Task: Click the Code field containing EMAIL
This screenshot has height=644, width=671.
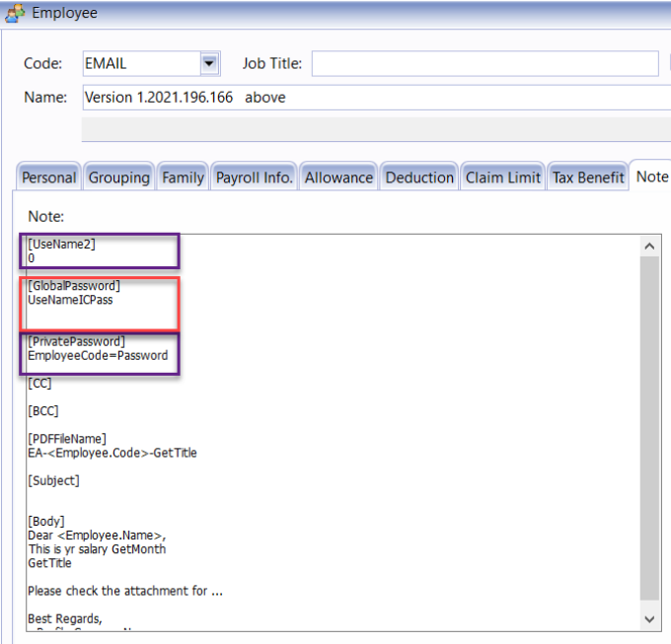Action: click(x=142, y=64)
